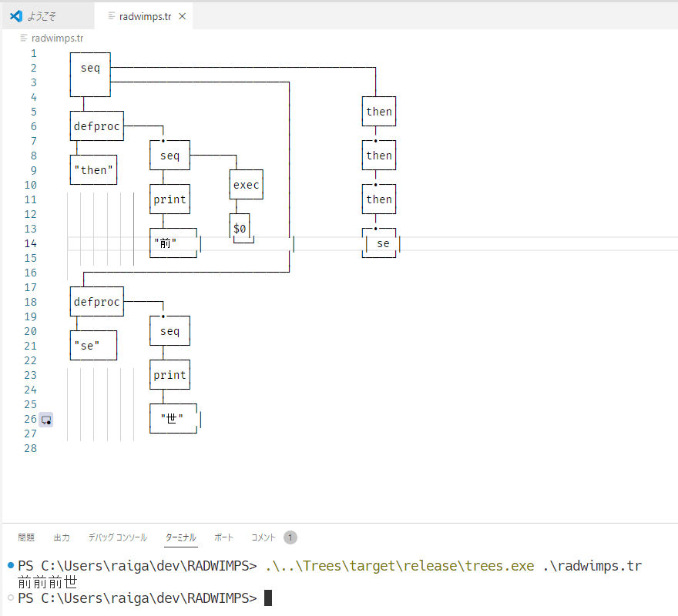
Task: Click the $0 argument text
Action: click(240, 228)
